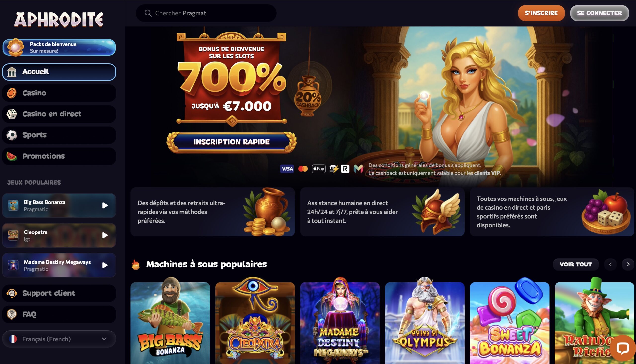Open the live chat bubble icon
Viewport: 636px width, 364px height.
[622, 348]
